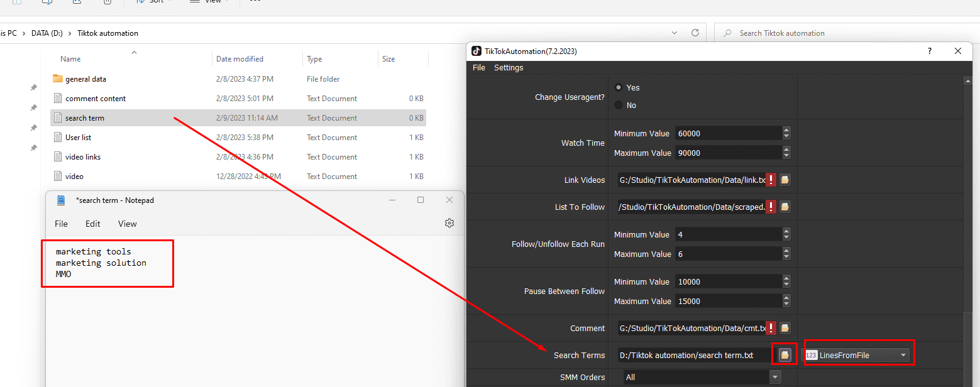The width and height of the screenshot is (980, 387).
Task: Click the browse folder icon for Search Terms
Action: pyautogui.click(x=785, y=356)
